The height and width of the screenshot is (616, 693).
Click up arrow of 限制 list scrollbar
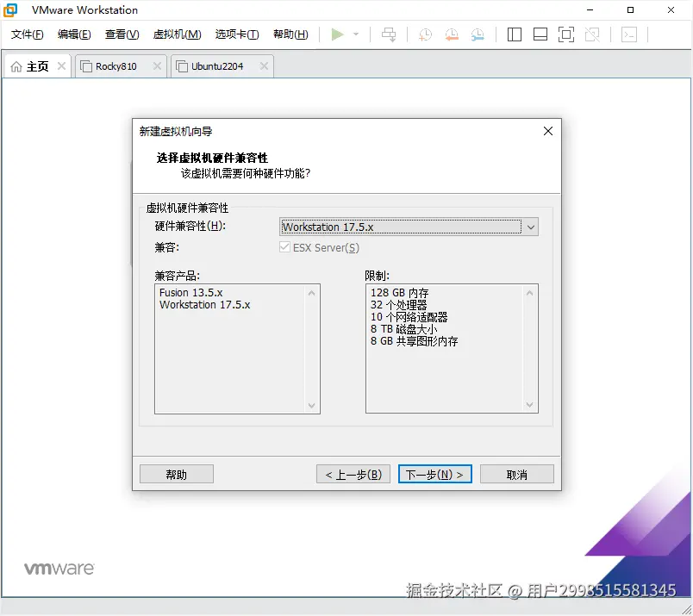(529, 294)
